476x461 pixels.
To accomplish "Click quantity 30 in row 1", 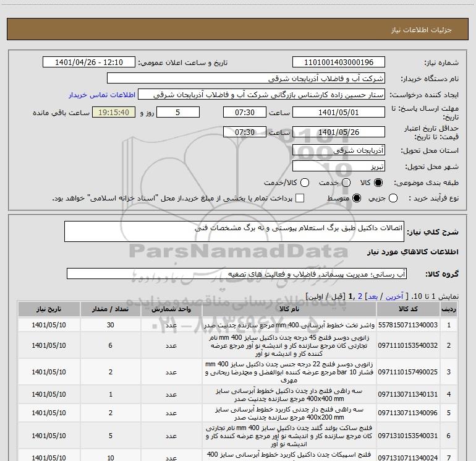I will [110, 325].
